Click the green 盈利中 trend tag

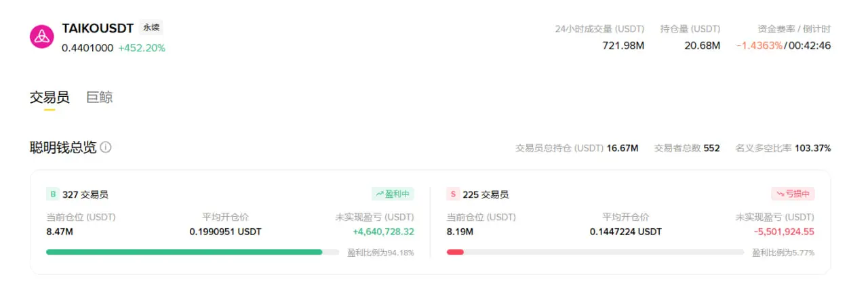coord(393,194)
